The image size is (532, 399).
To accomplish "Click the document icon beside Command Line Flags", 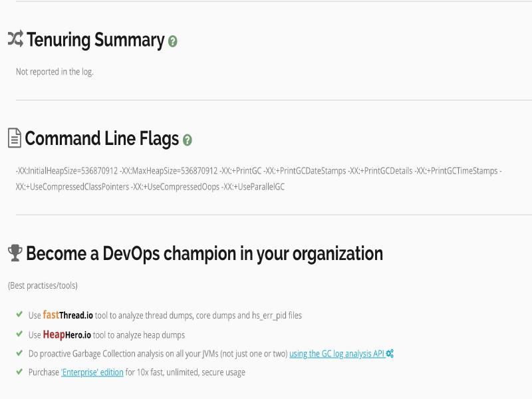I will pyautogui.click(x=15, y=138).
